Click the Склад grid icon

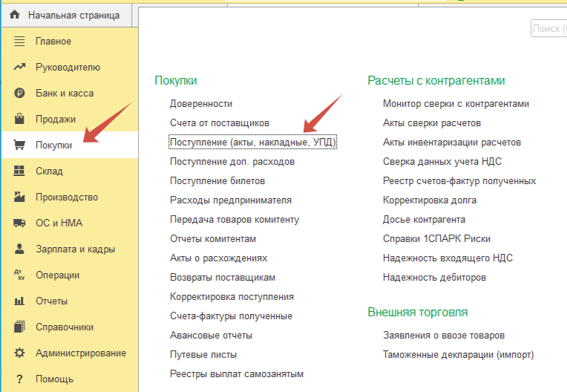(20, 171)
